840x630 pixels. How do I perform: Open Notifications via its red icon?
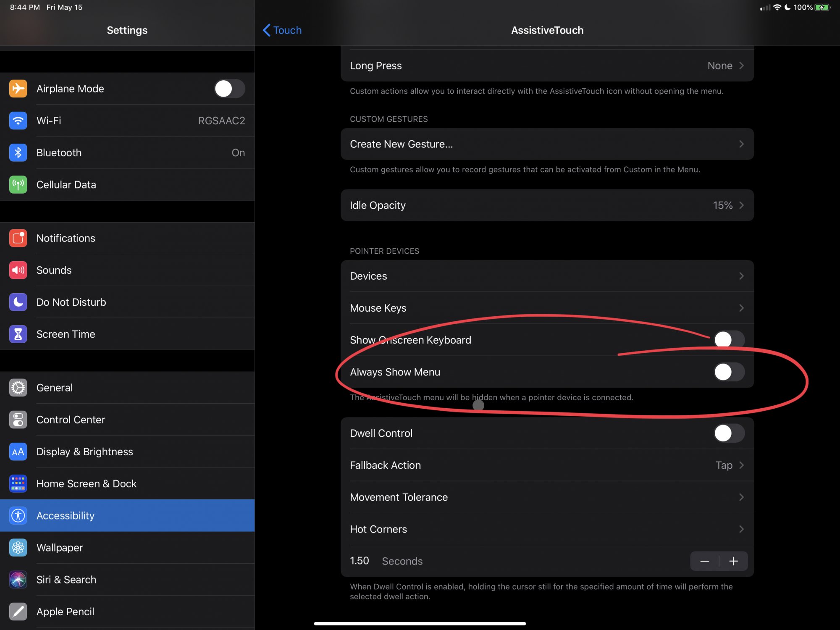tap(18, 238)
